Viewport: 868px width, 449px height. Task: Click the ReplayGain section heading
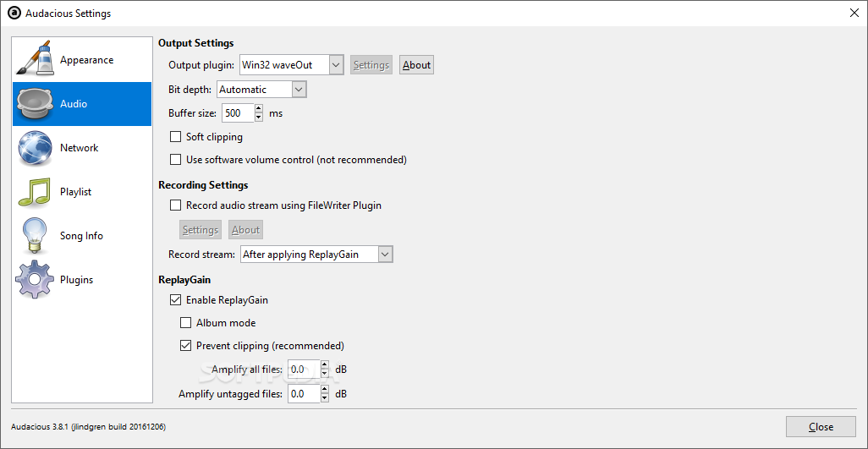184,281
